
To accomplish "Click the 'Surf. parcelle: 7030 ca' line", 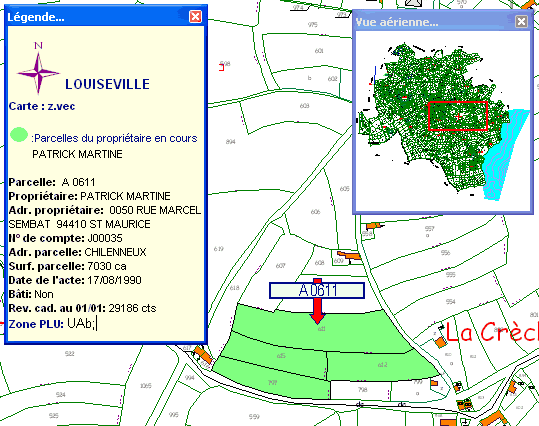I will [67, 266].
